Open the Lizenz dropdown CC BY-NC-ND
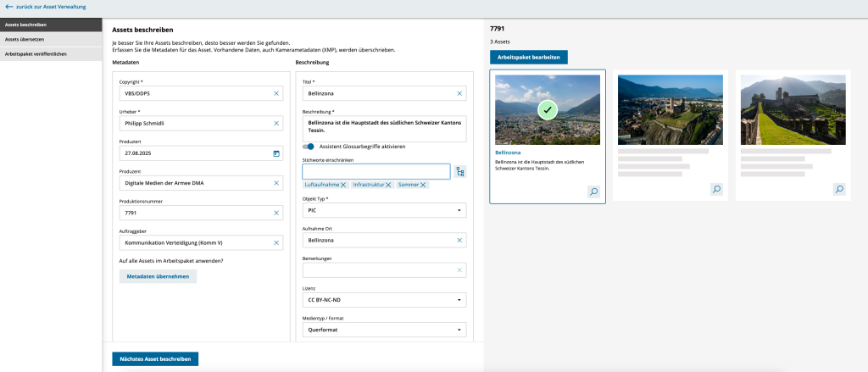Screen dimensions: 868x372 point(459,299)
